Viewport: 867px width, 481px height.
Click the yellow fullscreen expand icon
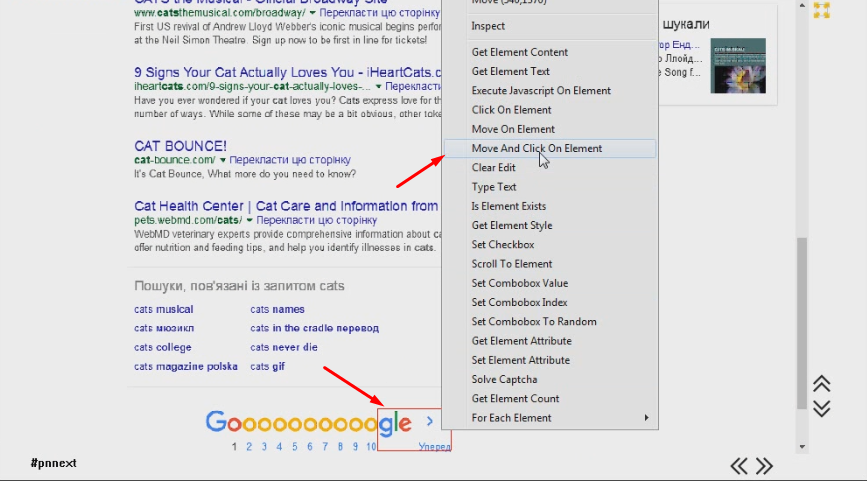pyautogui.click(x=821, y=10)
